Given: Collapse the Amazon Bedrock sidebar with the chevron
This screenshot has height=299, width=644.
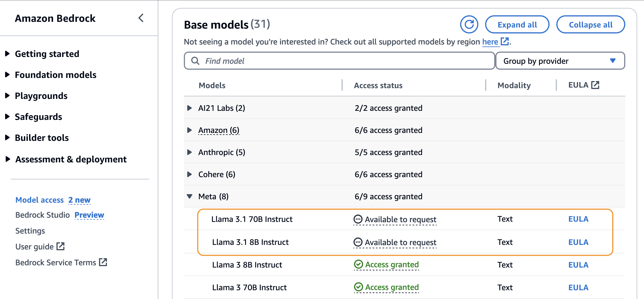Looking at the screenshot, I should [x=141, y=18].
